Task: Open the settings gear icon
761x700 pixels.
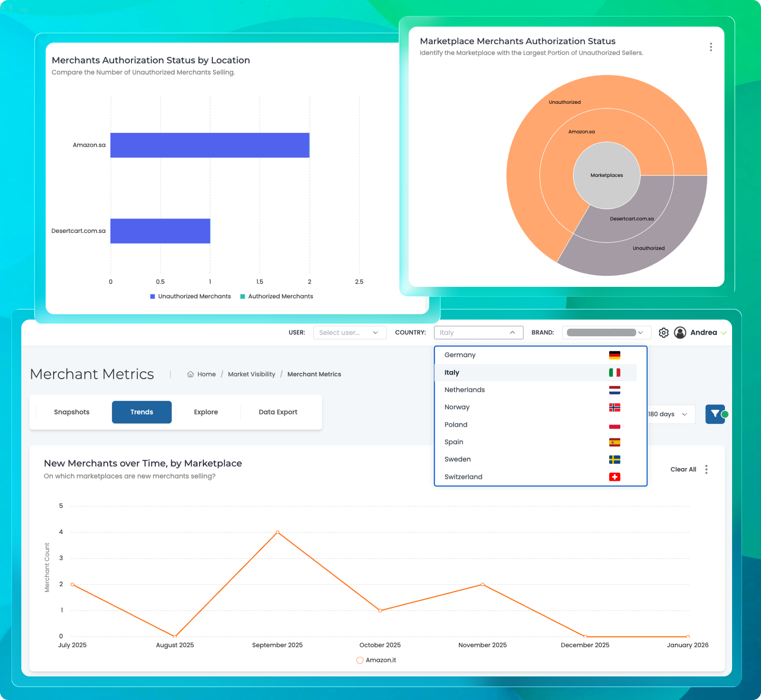Action: tap(664, 332)
